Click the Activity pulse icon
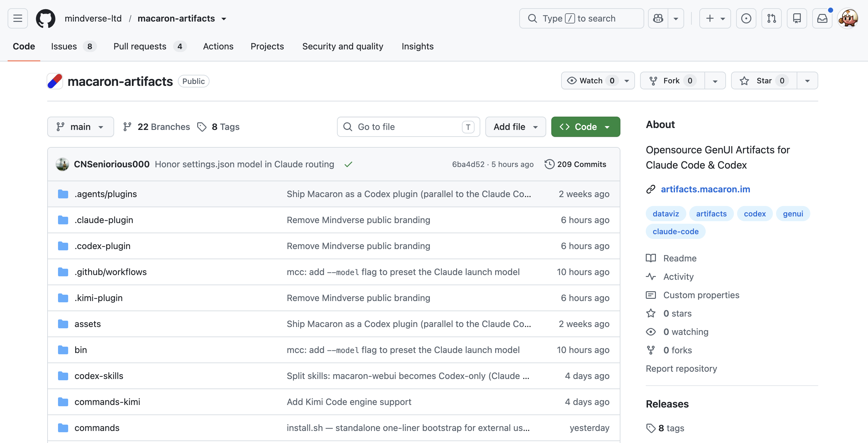Screen dimensions: 868x443 651,277
